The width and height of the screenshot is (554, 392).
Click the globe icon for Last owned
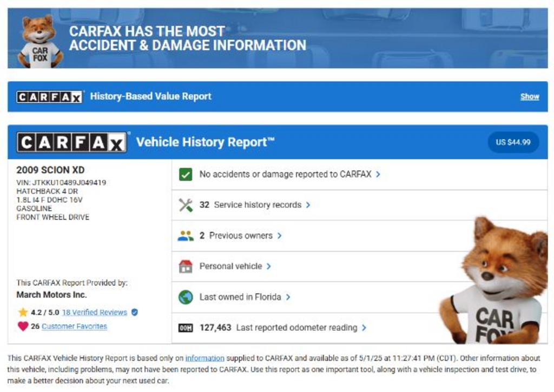186,297
